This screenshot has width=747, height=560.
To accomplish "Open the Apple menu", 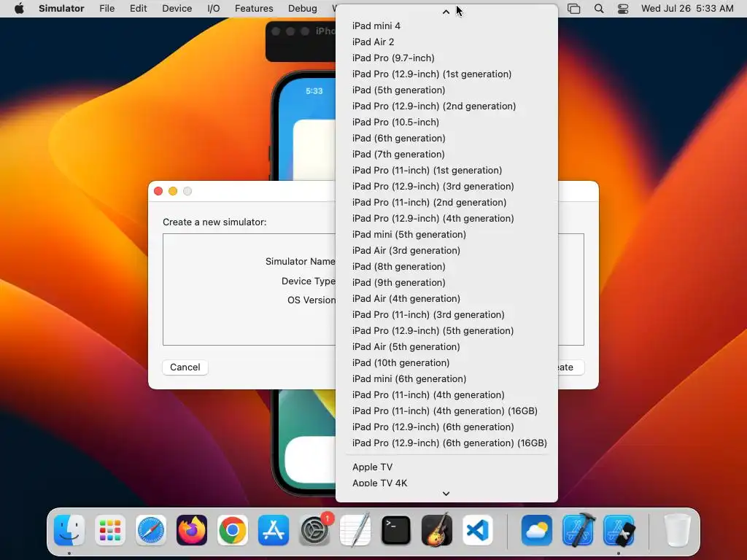I will pos(19,9).
